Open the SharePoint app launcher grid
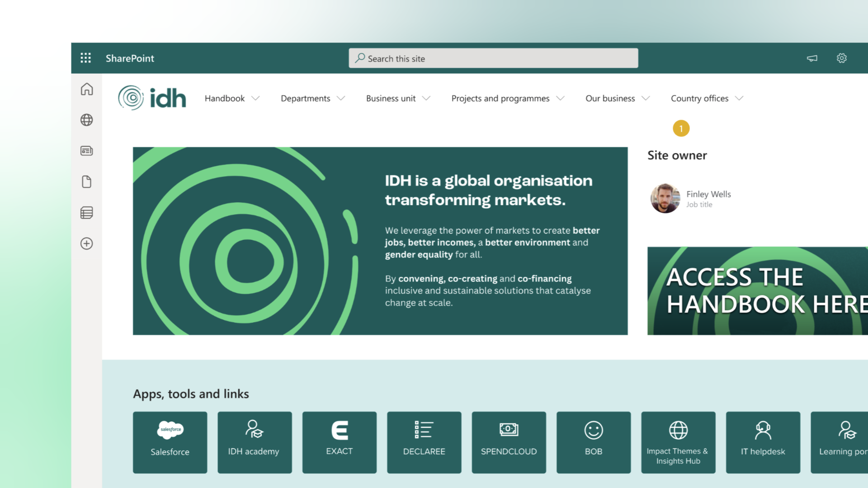Viewport: 868px width, 488px height. [85, 58]
